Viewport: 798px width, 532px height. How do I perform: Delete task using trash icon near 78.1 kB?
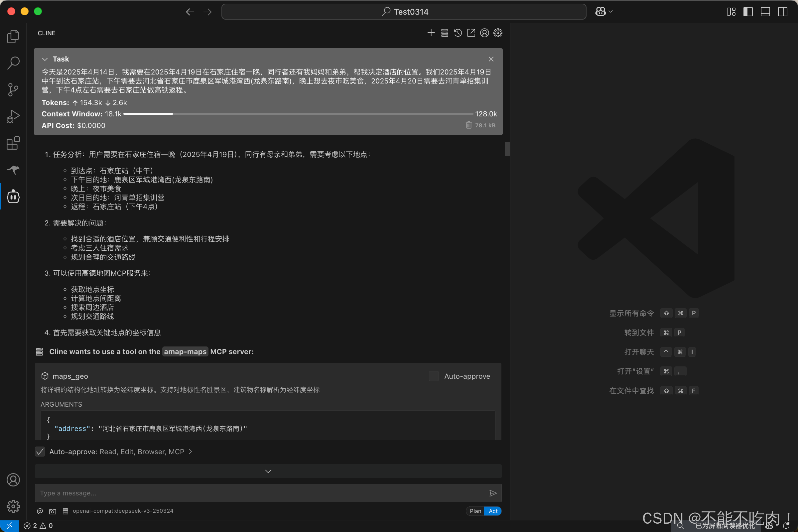click(468, 125)
